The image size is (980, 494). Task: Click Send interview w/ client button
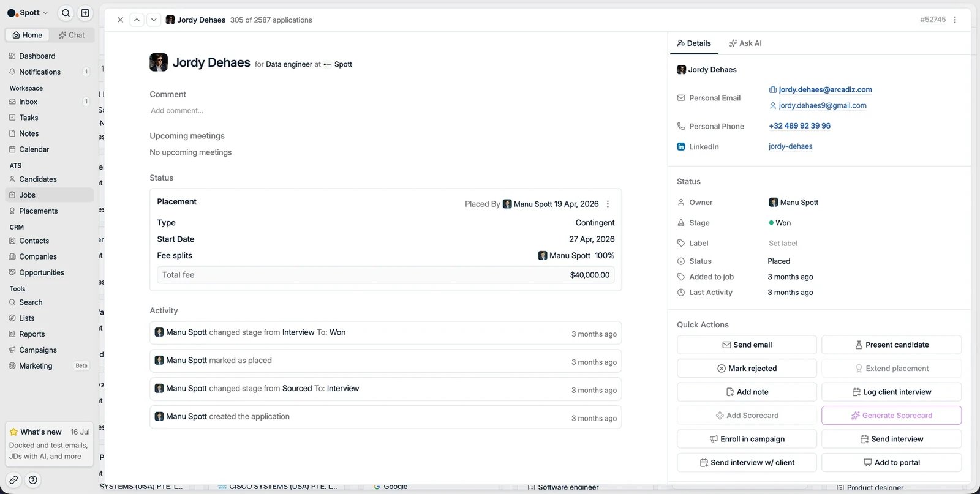pos(747,463)
